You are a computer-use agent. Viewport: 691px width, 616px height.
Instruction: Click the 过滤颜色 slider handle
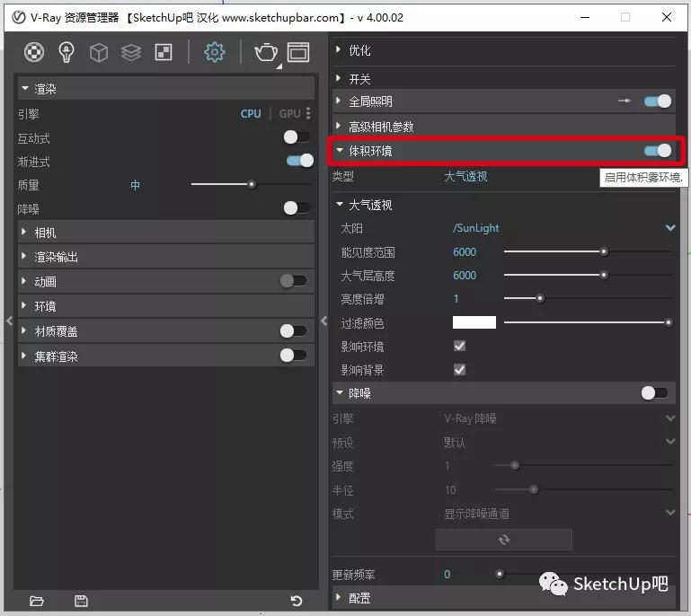click(x=668, y=322)
